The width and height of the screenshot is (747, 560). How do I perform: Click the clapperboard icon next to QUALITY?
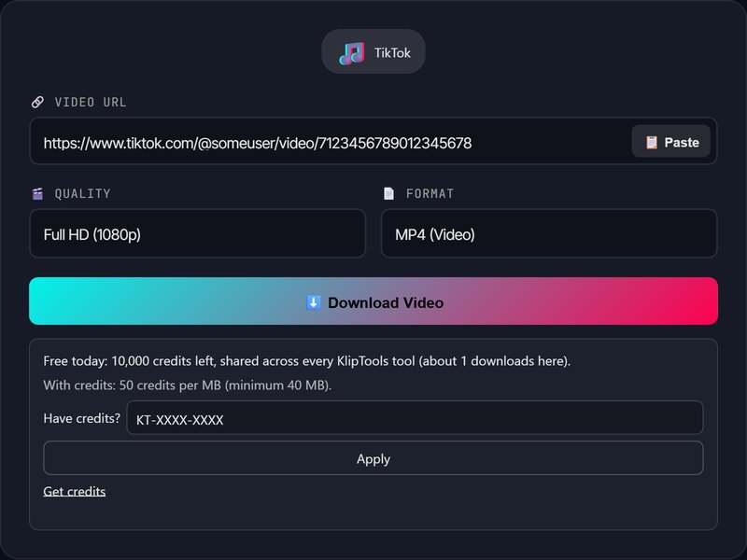37,193
